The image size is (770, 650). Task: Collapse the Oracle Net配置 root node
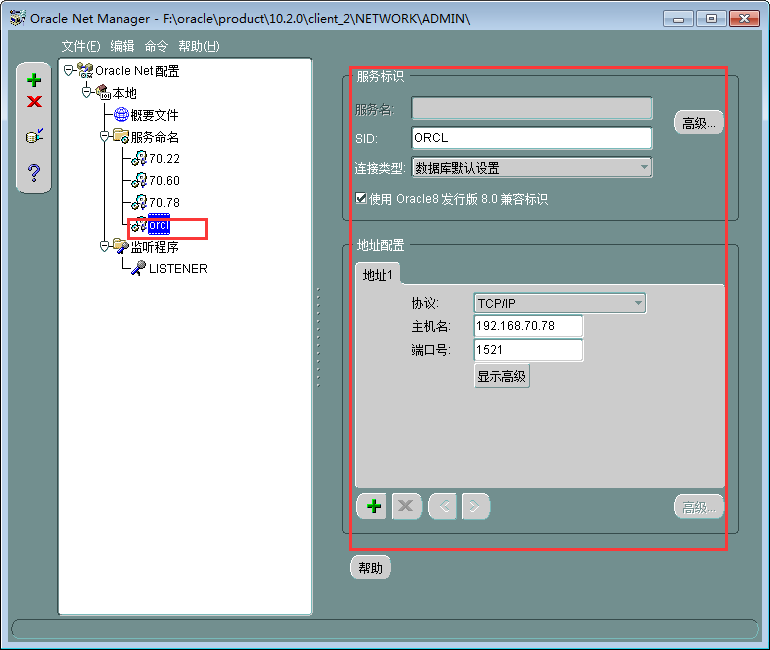click(x=68, y=70)
